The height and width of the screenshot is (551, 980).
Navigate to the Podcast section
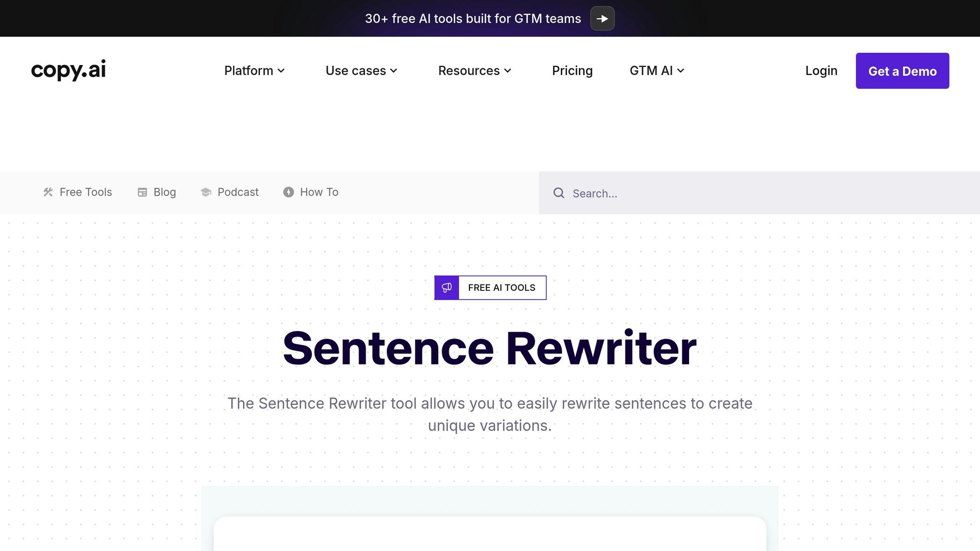pos(238,192)
